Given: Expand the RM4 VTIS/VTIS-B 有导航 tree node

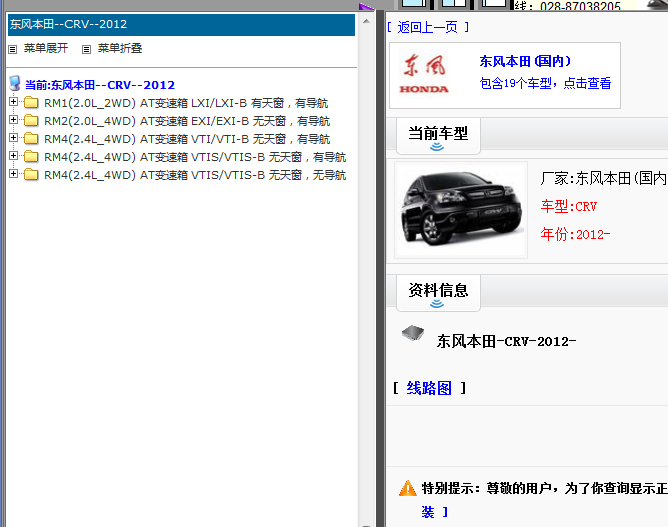Looking at the screenshot, I should tap(13, 156).
